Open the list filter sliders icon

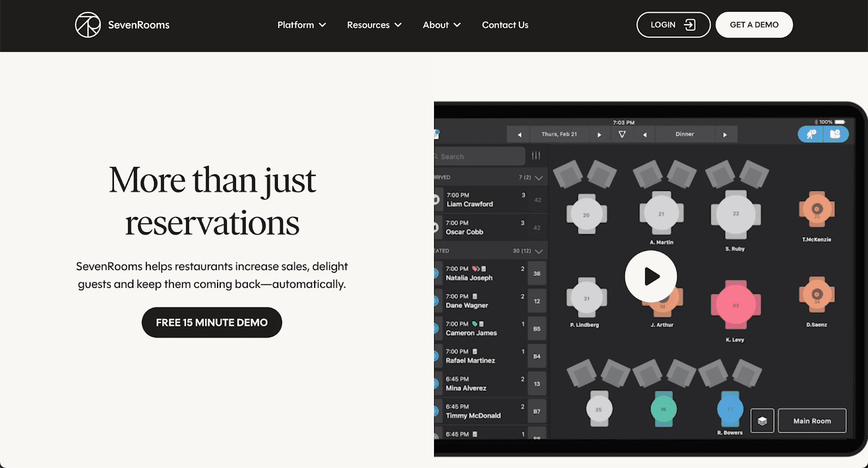pos(536,156)
